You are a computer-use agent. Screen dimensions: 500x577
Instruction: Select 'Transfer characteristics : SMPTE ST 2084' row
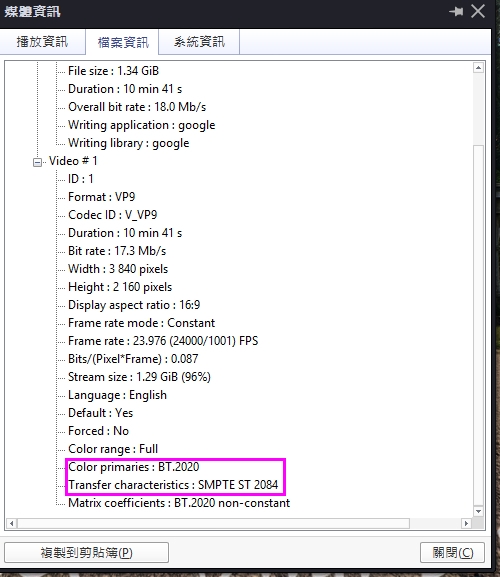coord(173,485)
